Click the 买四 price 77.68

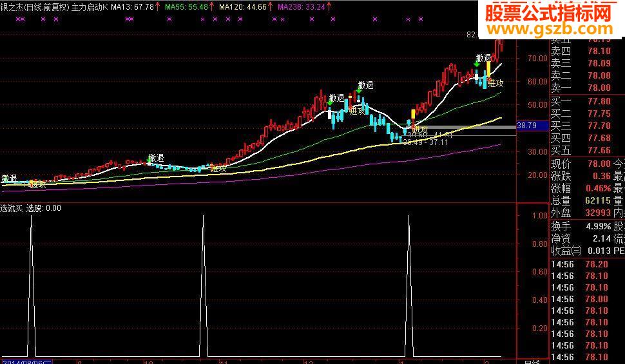click(x=599, y=138)
